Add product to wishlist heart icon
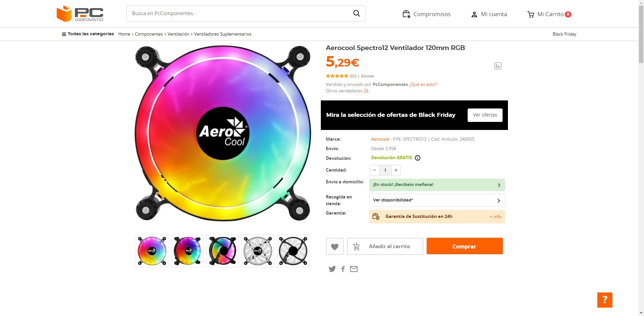Image resolution: width=644 pixels, height=316 pixels. [335, 246]
